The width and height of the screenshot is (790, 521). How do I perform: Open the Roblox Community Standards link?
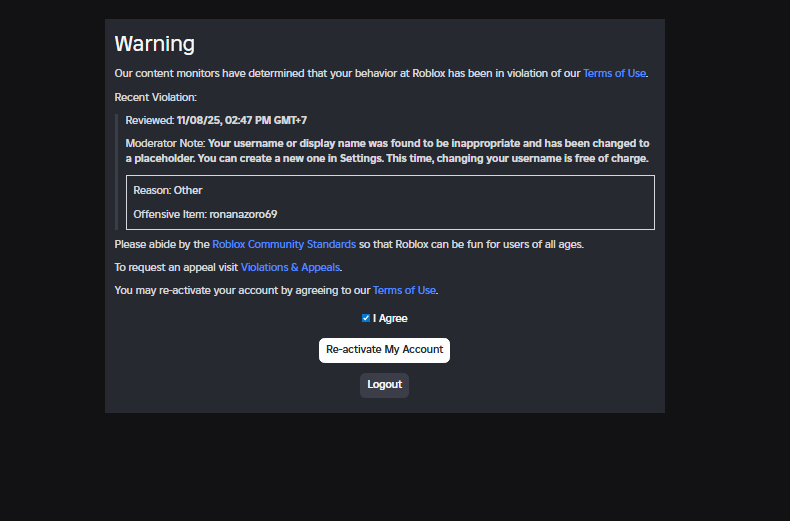pos(284,244)
